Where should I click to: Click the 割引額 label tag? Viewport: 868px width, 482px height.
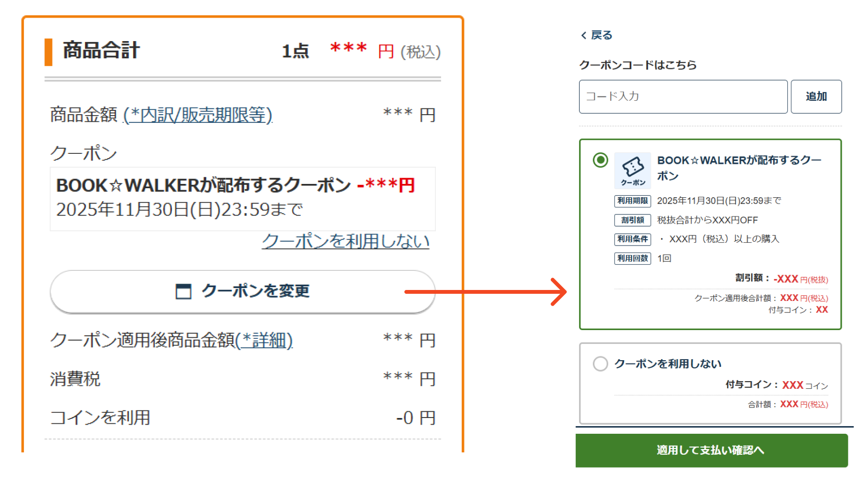tap(633, 220)
